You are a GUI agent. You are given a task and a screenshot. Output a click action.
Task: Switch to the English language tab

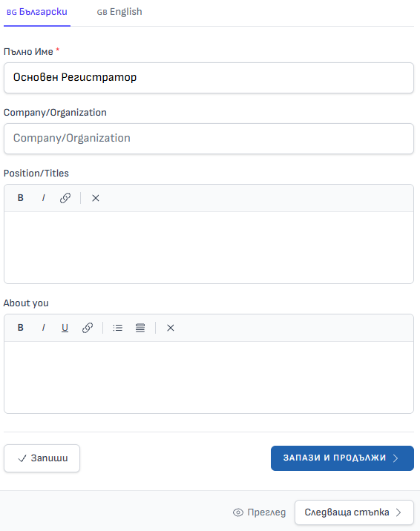[x=119, y=12]
